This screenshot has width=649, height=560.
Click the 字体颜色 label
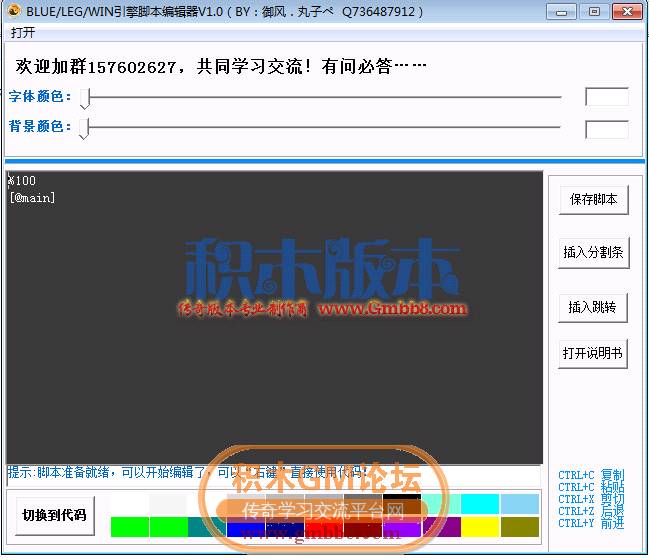pyautogui.click(x=40, y=96)
